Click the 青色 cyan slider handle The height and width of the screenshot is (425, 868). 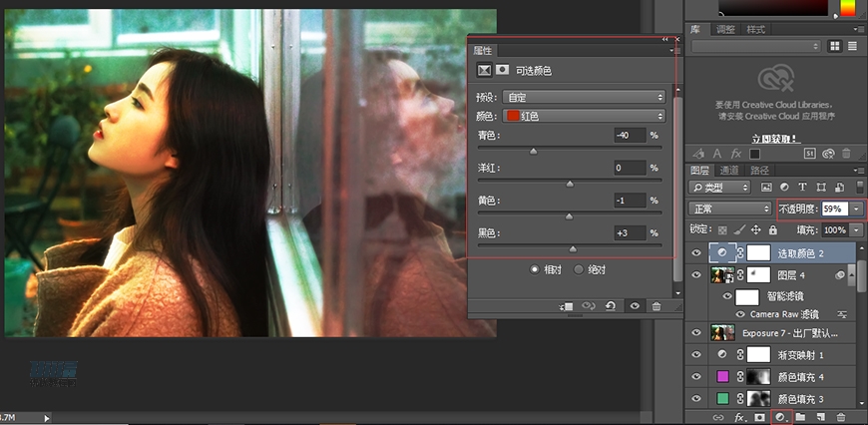(533, 151)
